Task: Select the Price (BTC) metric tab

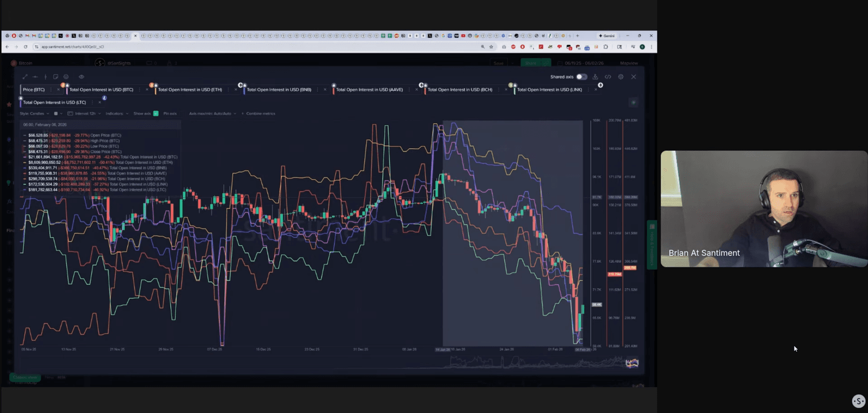Action: [x=34, y=90]
